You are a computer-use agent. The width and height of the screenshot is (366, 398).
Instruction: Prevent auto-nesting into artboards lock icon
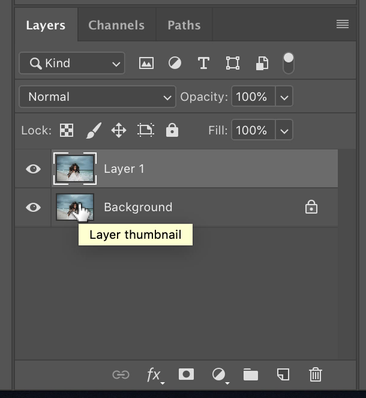[146, 130]
